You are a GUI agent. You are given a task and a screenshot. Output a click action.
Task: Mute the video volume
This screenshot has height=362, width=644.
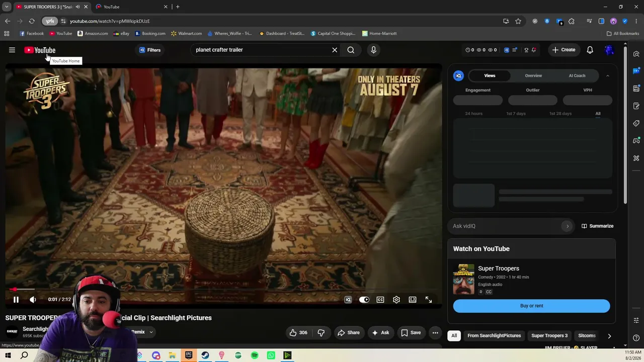[x=33, y=300]
